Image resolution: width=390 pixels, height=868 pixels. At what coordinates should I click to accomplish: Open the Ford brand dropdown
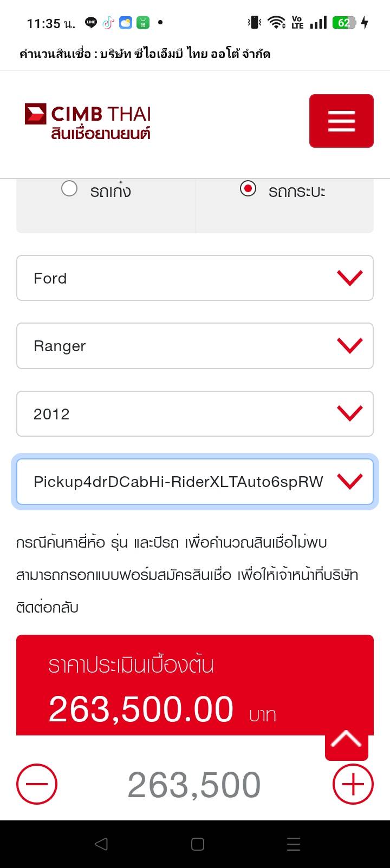pyautogui.click(x=195, y=278)
